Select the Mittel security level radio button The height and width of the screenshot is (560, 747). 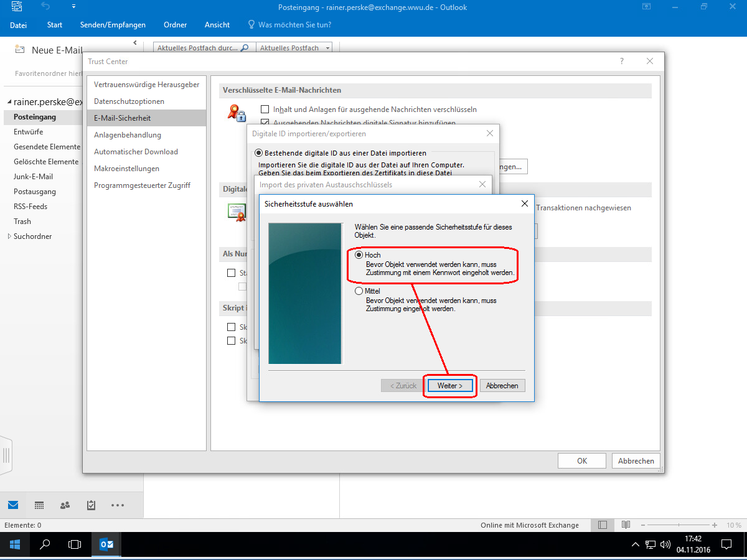359,291
